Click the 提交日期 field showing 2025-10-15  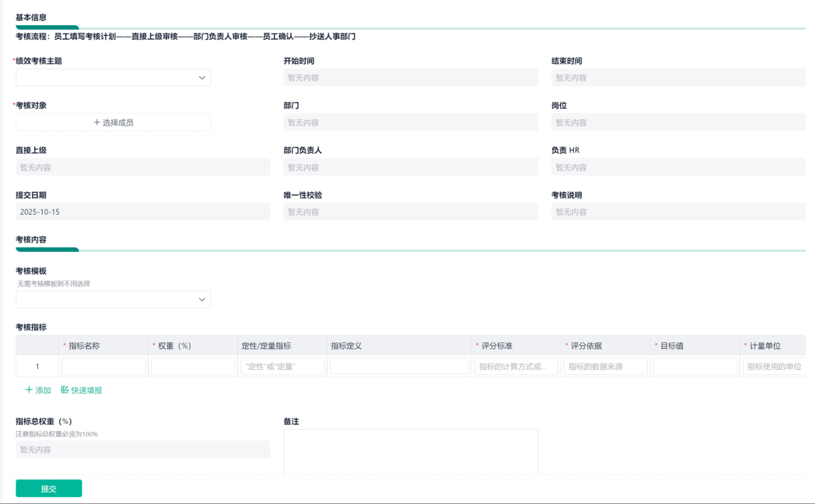pos(143,212)
